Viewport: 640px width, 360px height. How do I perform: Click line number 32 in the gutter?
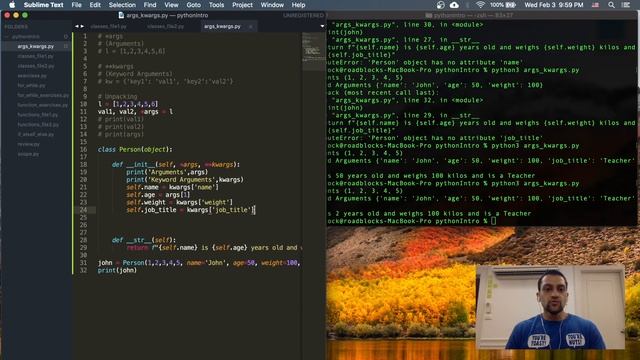pos(83,270)
